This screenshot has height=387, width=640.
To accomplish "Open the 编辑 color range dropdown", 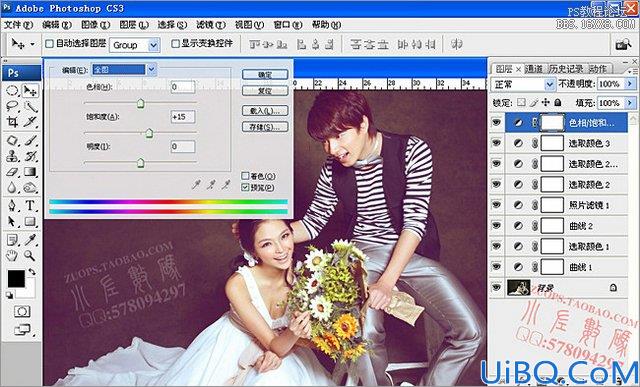I will click(x=151, y=69).
